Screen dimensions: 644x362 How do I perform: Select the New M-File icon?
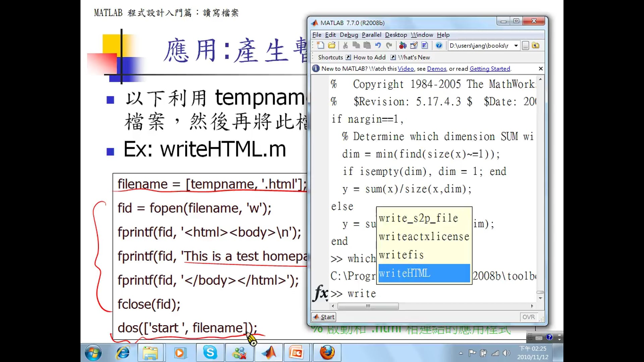tap(320, 45)
